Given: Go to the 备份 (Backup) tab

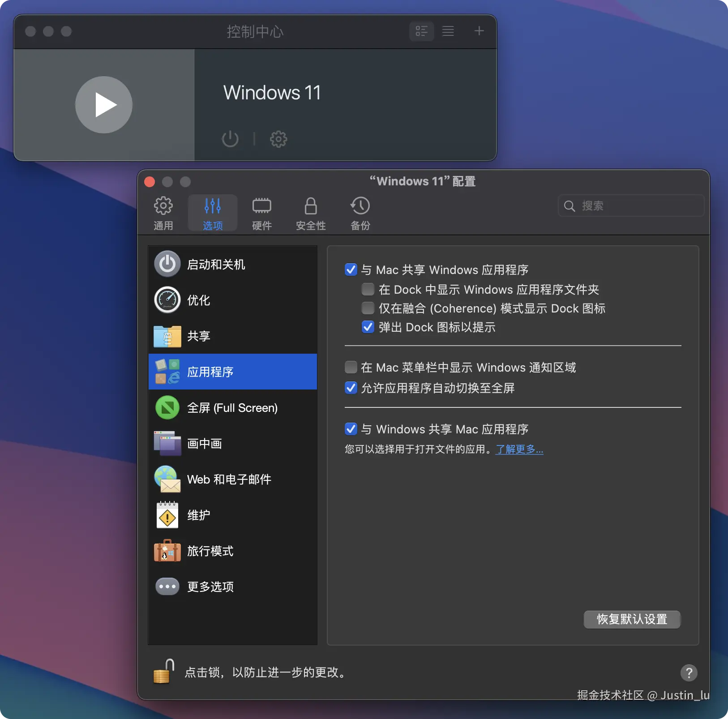Looking at the screenshot, I should click(x=360, y=213).
